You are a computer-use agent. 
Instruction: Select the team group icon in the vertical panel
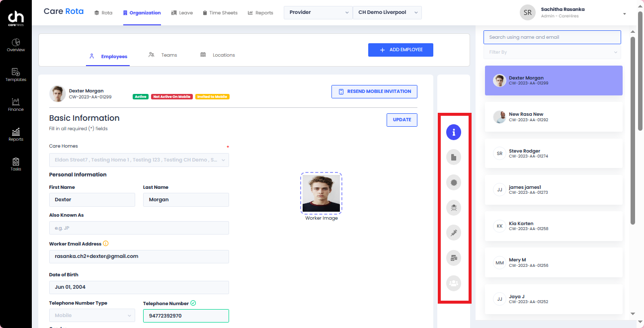tap(453, 283)
